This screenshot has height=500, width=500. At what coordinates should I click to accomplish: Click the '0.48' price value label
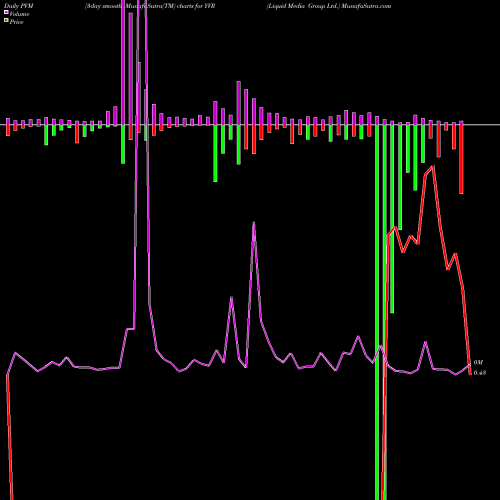480,373
